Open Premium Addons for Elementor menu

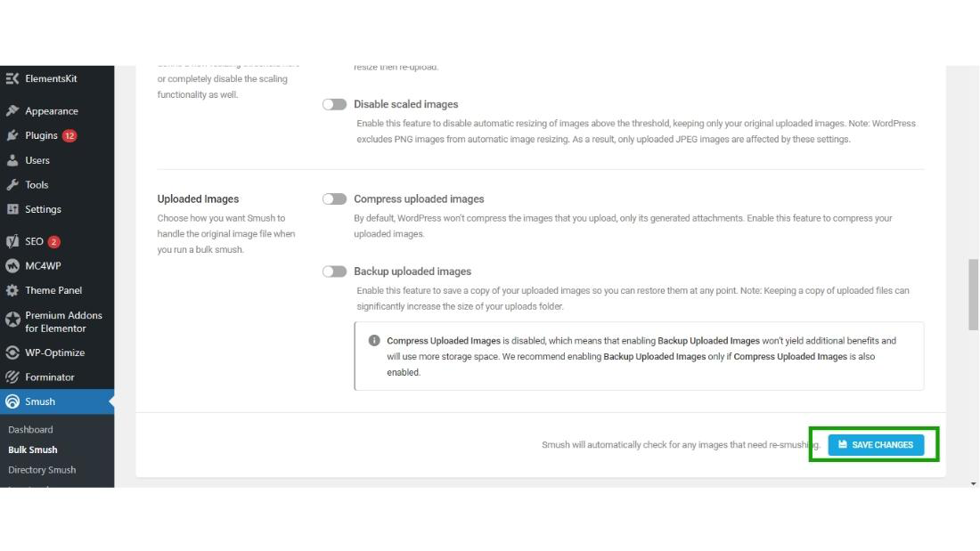click(62, 321)
